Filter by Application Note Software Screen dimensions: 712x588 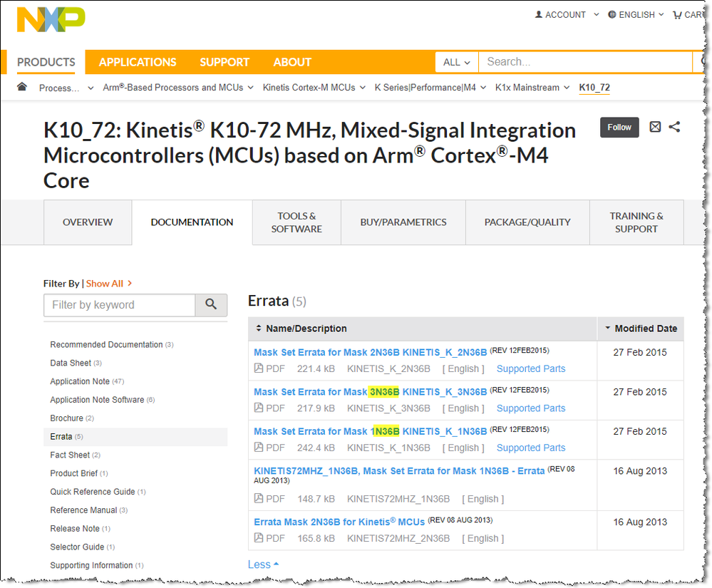tap(102, 400)
